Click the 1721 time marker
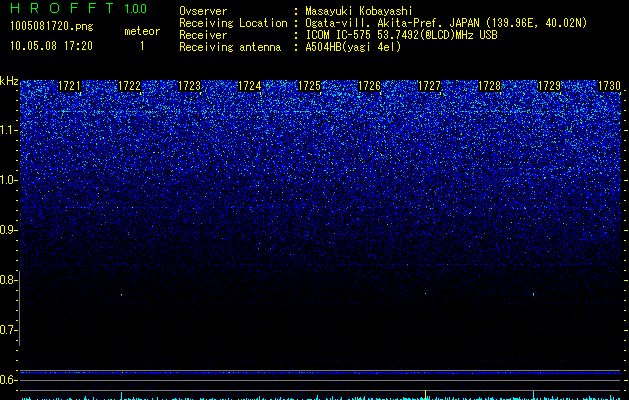Screen dimensions: 629x400 (69, 85)
